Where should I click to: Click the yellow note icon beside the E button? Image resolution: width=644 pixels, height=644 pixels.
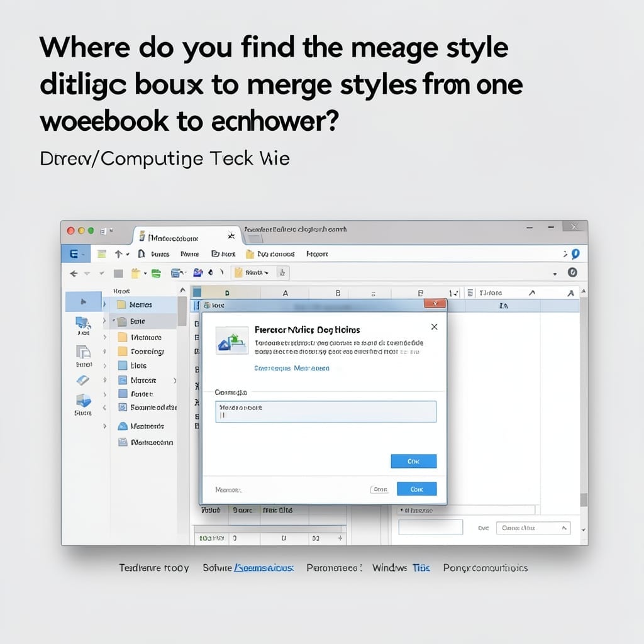click(101, 254)
